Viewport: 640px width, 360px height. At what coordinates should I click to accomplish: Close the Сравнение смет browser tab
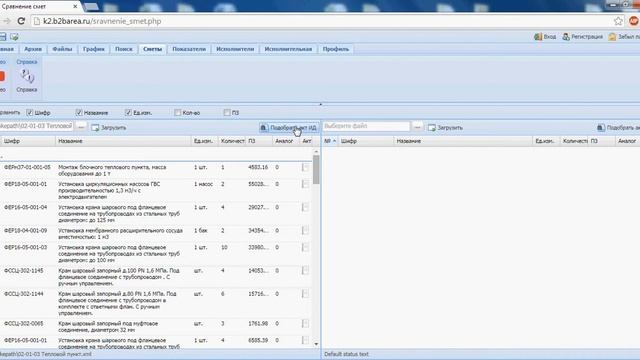[x=75, y=7]
